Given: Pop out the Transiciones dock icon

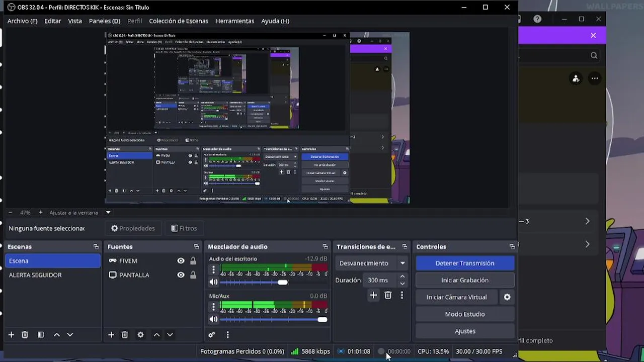Looking at the screenshot, I should pyautogui.click(x=405, y=247).
